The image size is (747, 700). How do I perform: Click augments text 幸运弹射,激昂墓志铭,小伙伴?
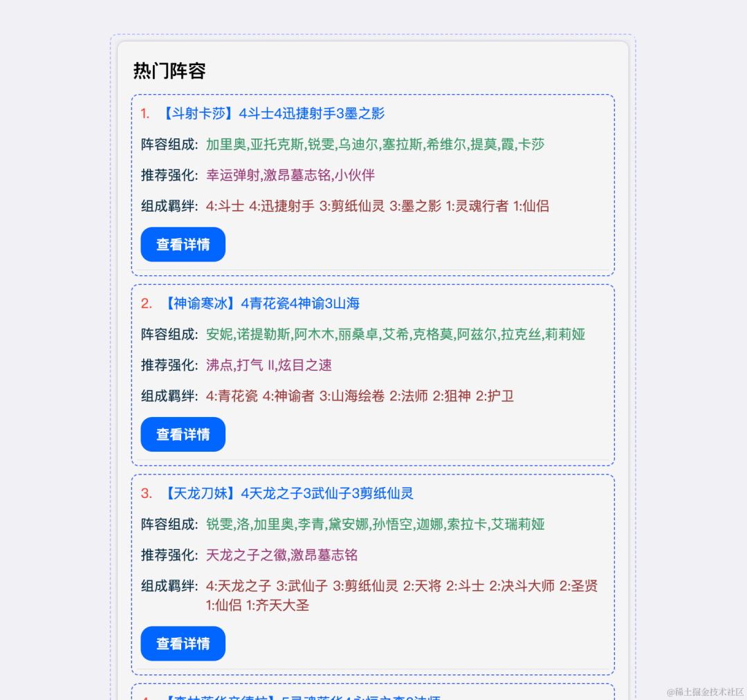point(290,176)
